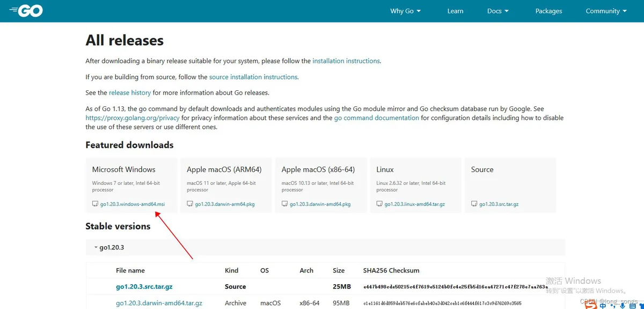
Task: Click the File name column header
Action: (x=130, y=270)
